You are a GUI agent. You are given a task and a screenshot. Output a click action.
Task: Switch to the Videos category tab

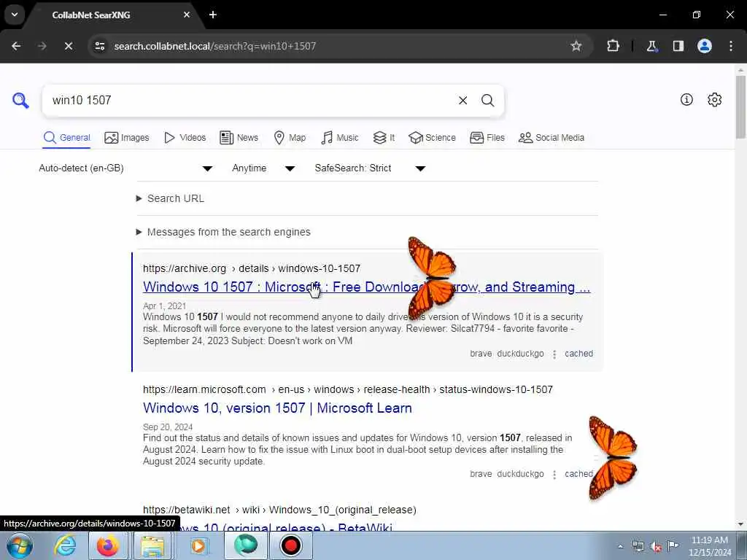185,138
